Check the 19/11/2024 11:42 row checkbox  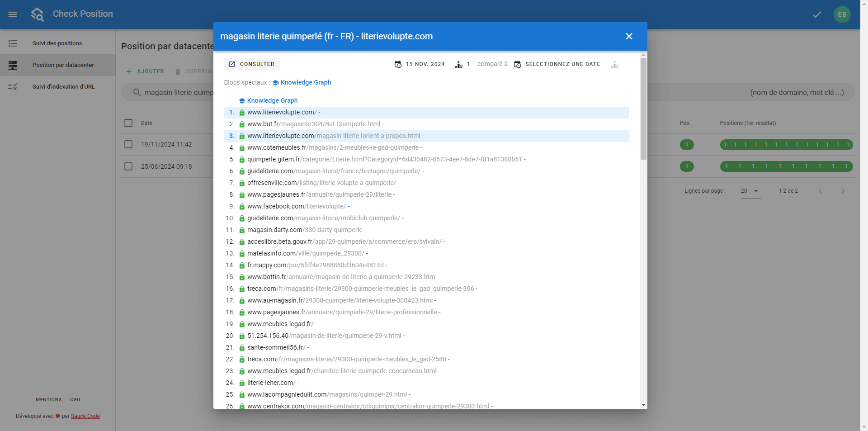pos(128,144)
